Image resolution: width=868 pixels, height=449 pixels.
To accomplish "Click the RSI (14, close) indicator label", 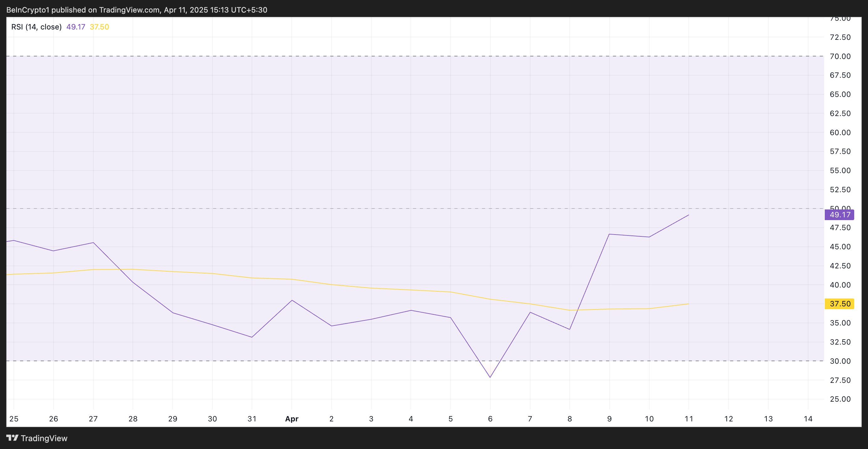I will (36, 27).
